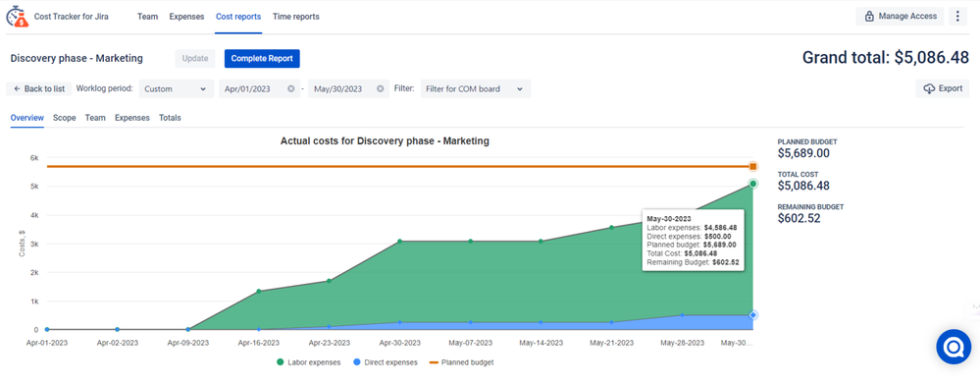The width and height of the screenshot is (980, 384).
Task: Click the Complete Report button
Action: pos(262,59)
